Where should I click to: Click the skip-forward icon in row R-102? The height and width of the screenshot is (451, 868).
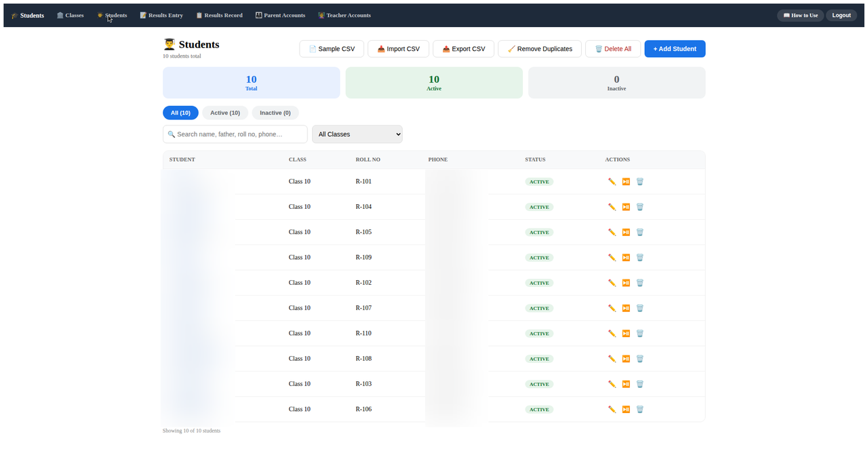pyautogui.click(x=626, y=283)
